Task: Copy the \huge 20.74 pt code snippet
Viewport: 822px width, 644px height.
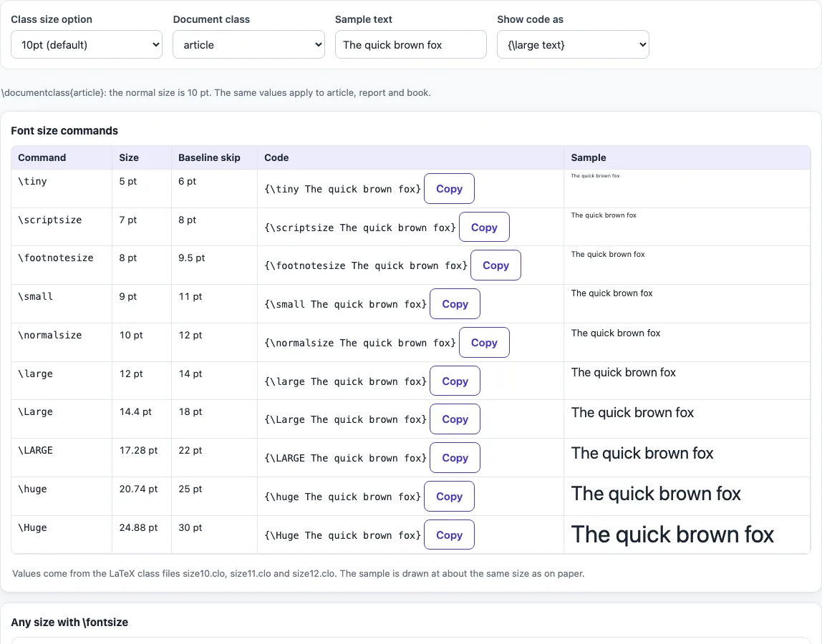Action: coord(449,496)
